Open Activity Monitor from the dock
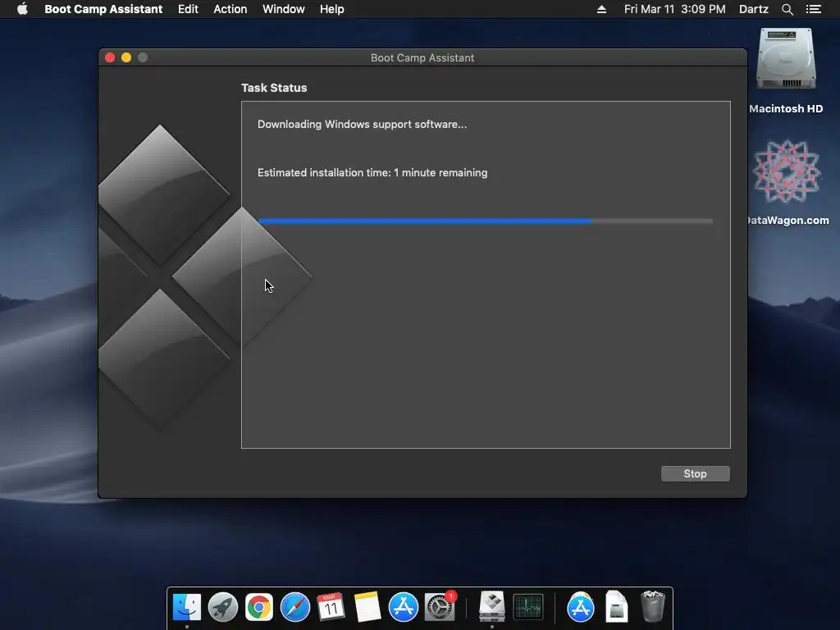Image resolution: width=840 pixels, height=630 pixels. [x=528, y=607]
